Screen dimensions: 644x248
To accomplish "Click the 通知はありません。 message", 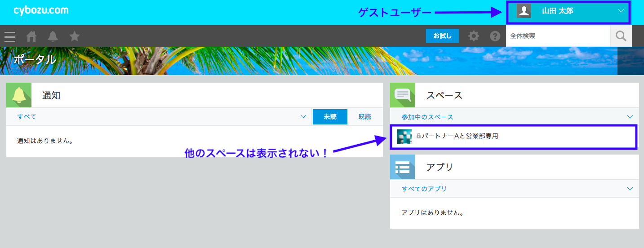I will pyautogui.click(x=45, y=141).
